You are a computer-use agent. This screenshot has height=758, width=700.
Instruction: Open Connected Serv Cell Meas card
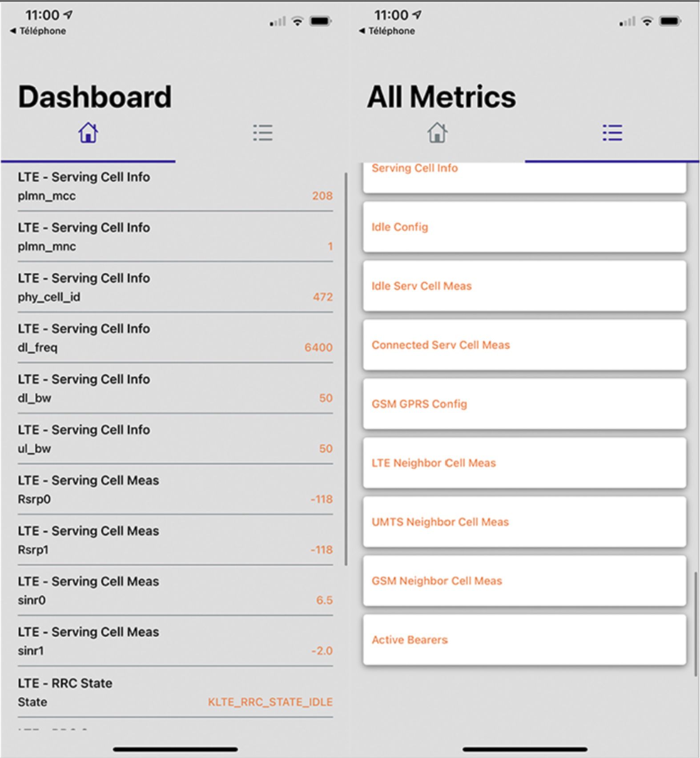[x=524, y=345]
